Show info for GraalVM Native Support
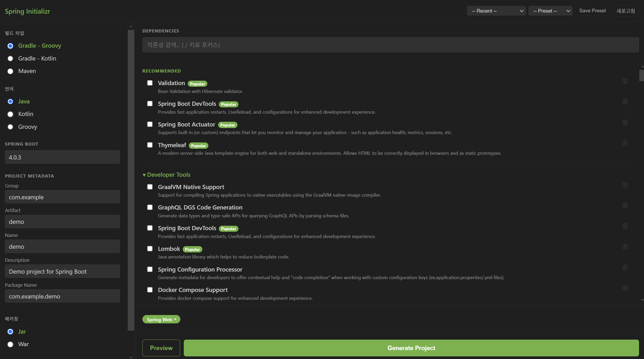Viewport: 644px width, 359px height. [x=625, y=185]
